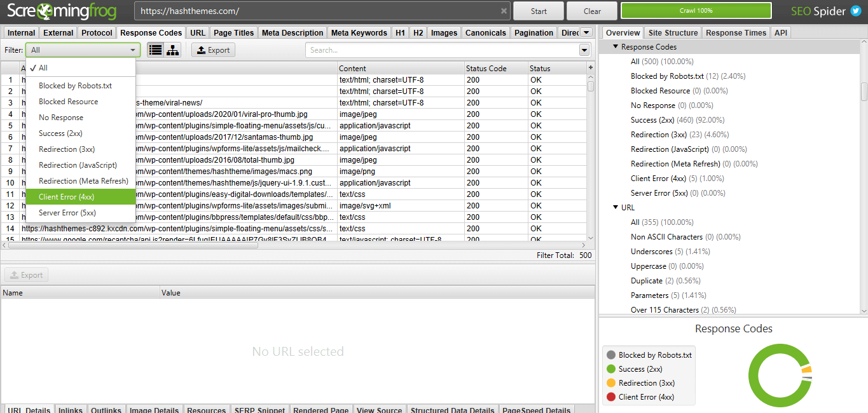Select Underscores (5) in URL overview
Screen dimensions: 868x413
tap(670, 252)
